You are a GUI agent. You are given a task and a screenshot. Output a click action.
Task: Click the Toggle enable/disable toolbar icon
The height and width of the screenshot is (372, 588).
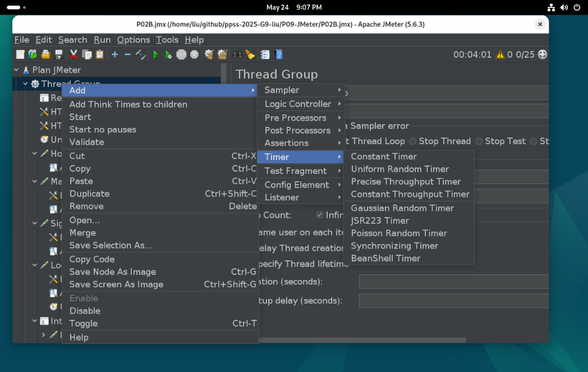tap(141, 55)
